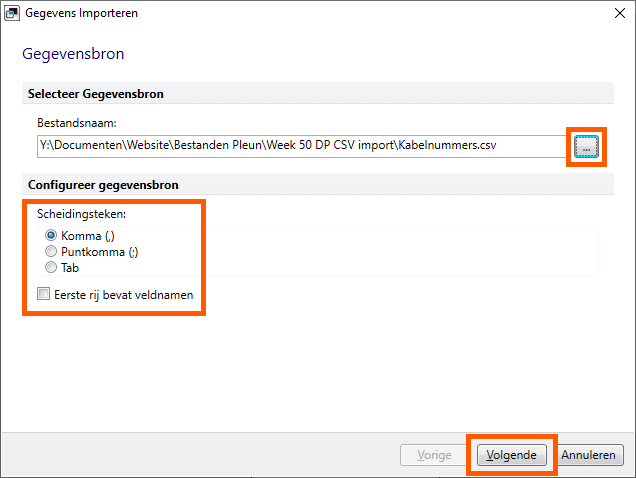Click the Configureer gegevensbron section header
The width and height of the screenshot is (636, 478).
pyautogui.click(x=318, y=185)
